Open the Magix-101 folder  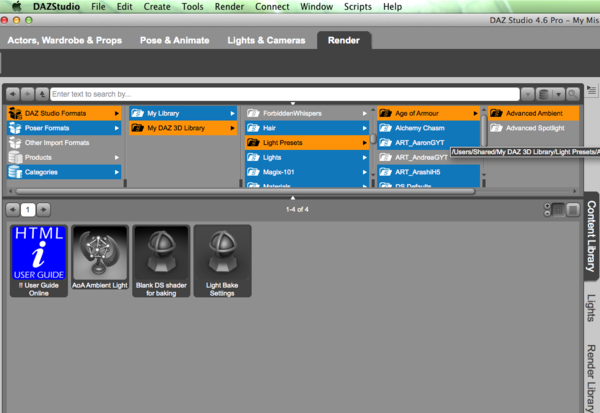click(307, 172)
